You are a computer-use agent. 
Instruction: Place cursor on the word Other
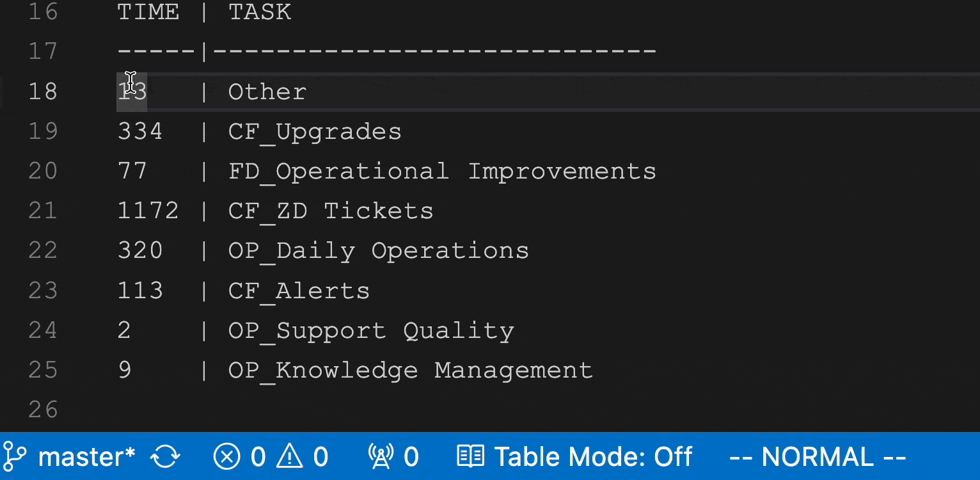(267, 92)
